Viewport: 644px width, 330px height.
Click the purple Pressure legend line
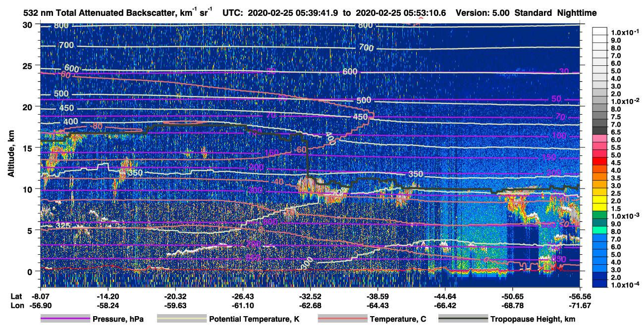tap(65, 319)
